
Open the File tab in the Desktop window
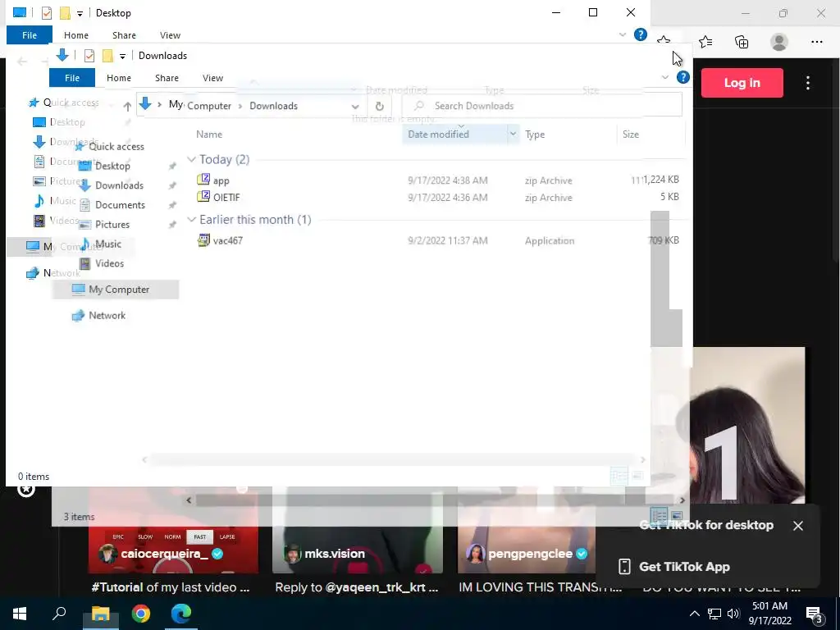30,35
